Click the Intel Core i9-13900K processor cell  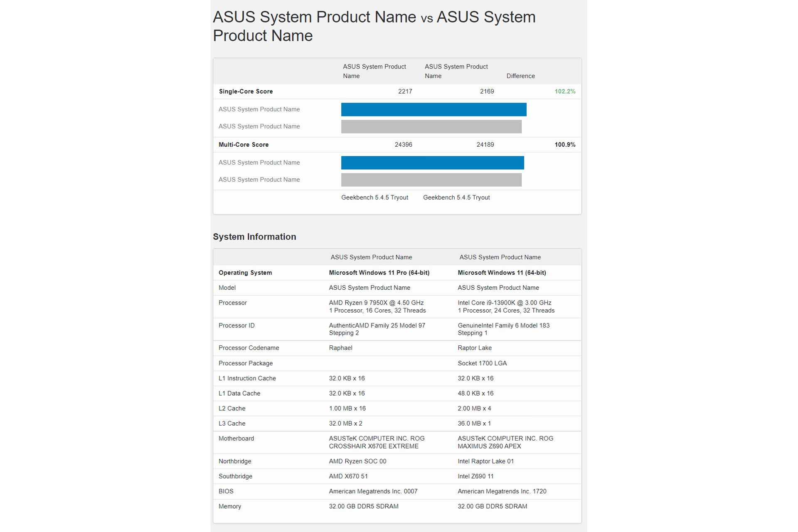coord(506,307)
